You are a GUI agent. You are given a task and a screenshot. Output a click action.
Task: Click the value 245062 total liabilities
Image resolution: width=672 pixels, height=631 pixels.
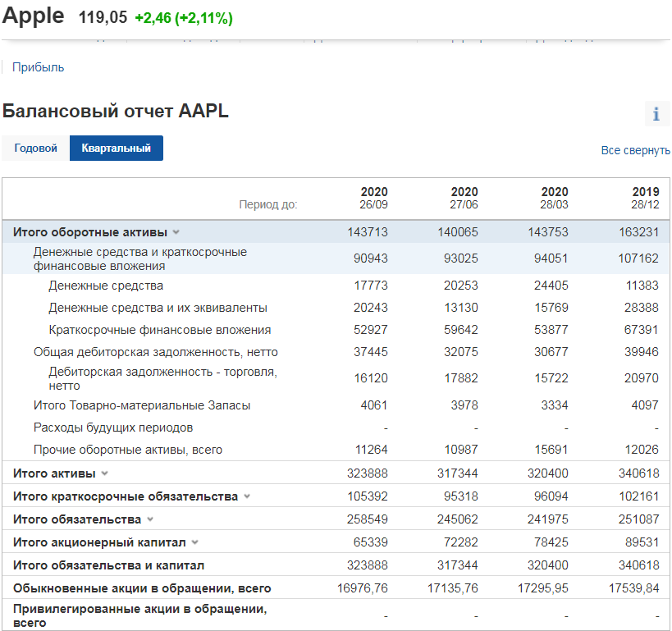point(457,519)
